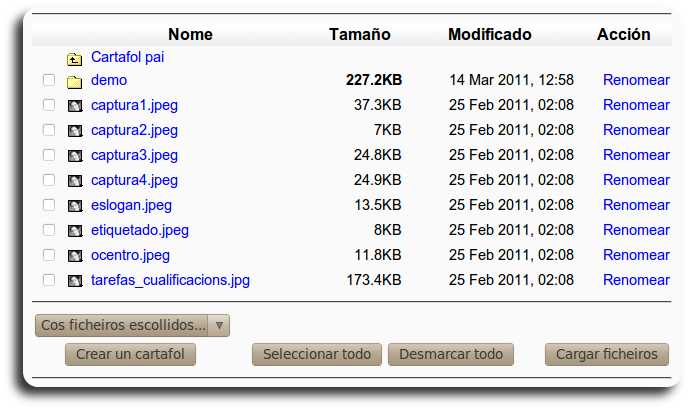Click the image icon beside etiquetado.jpeg
The image size is (689, 410).
(x=74, y=231)
